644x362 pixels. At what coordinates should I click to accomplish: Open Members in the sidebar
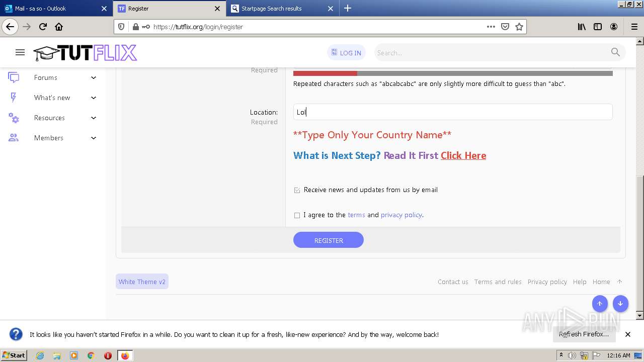[x=49, y=138]
